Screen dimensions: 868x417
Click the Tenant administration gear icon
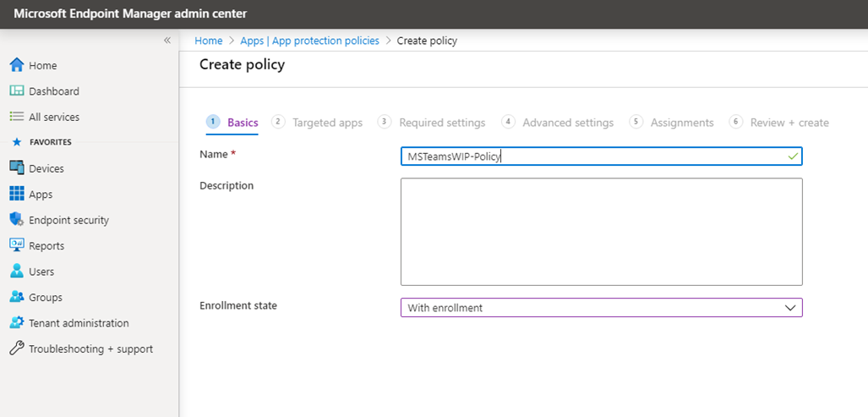click(x=17, y=323)
